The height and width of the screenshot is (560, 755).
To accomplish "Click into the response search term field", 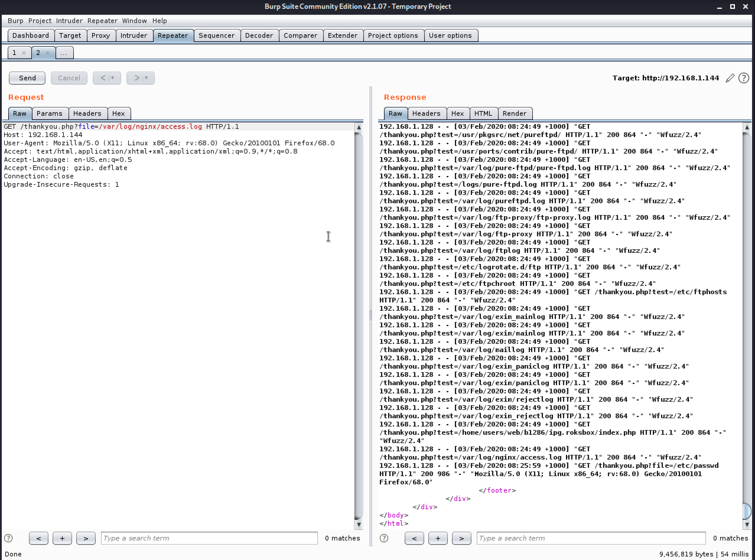I will click(x=590, y=538).
